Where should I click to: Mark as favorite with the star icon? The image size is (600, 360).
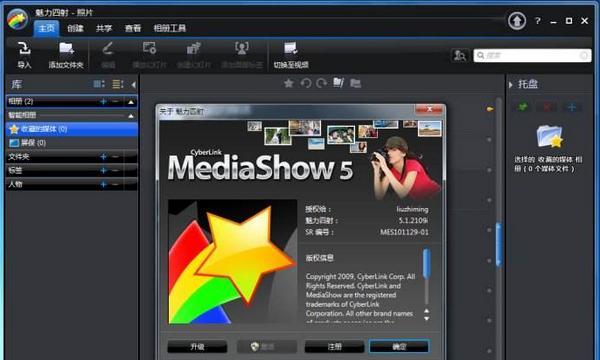tap(289, 83)
